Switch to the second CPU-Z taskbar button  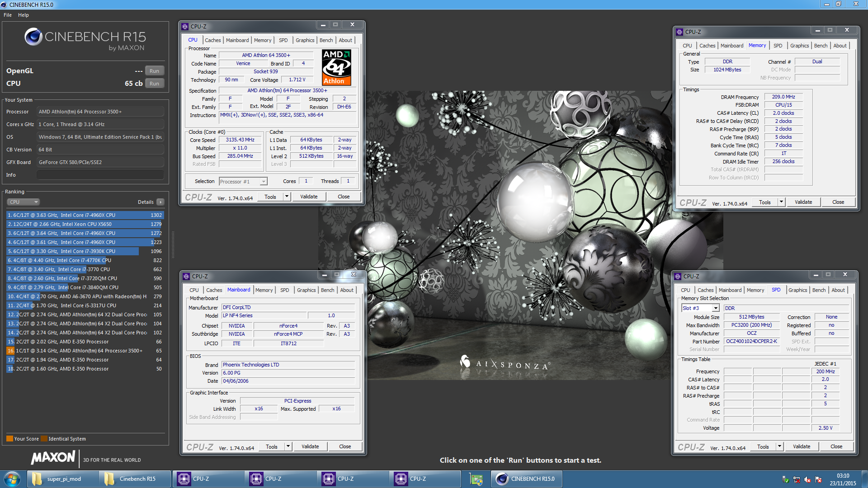(x=280, y=479)
